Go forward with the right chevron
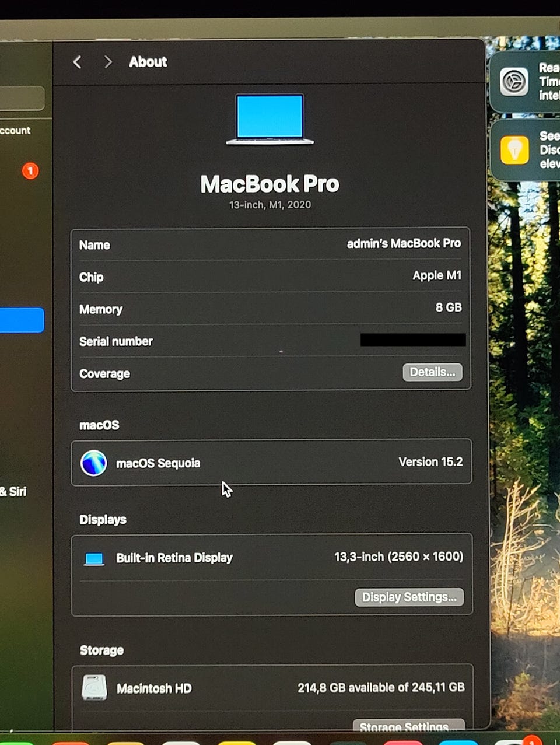The width and height of the screenshot is (560, 745). pos(107,62)
